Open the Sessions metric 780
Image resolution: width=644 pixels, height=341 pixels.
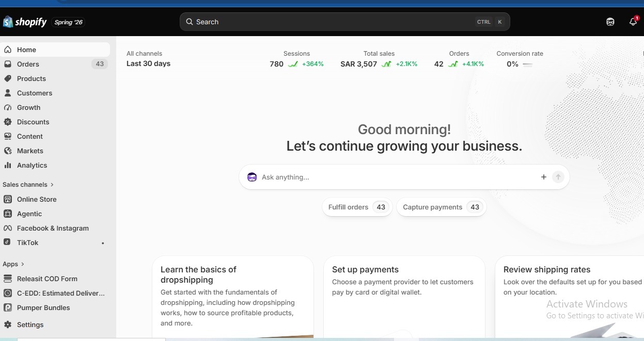pyautogui.click(x=296, y=59)
